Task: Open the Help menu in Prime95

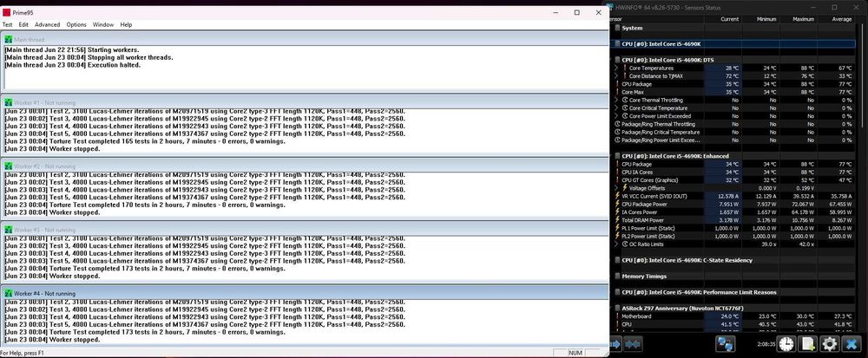Action: pyautogui.click(x=126, y=25)
